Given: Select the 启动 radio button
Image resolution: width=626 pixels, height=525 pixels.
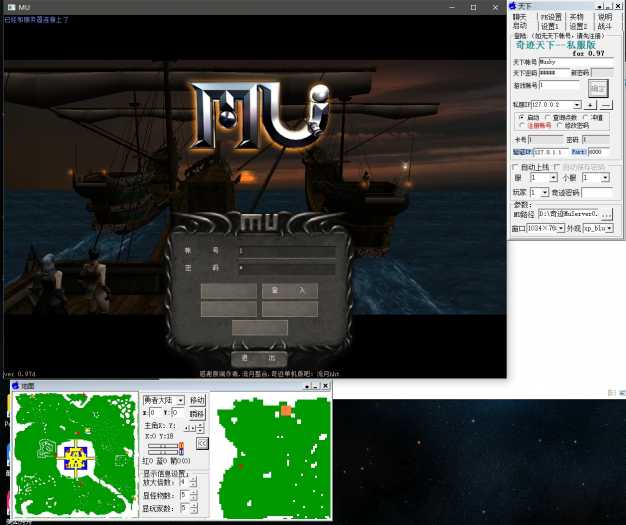Looking at the screenshot, I should click(x=521, y=117).
